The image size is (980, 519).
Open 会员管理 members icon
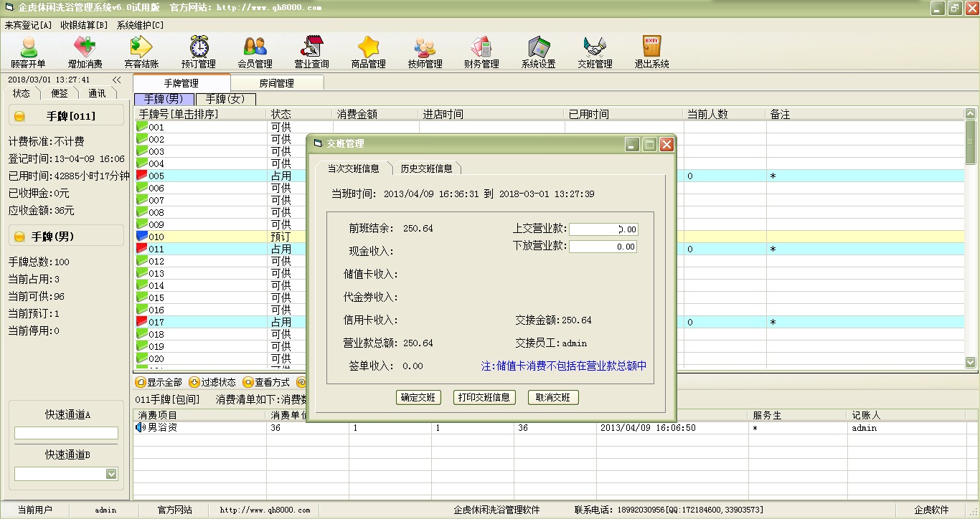[x=255, y=52]
